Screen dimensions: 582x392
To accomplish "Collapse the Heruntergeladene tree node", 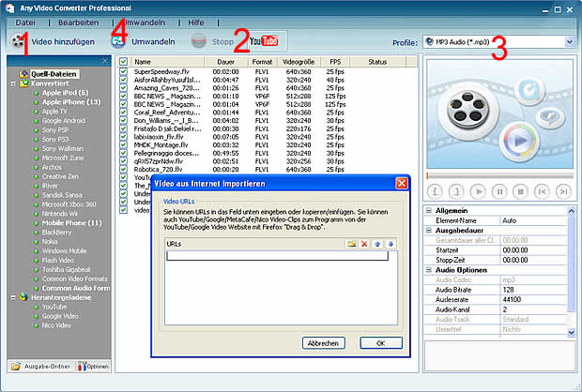I will point(13,297).
